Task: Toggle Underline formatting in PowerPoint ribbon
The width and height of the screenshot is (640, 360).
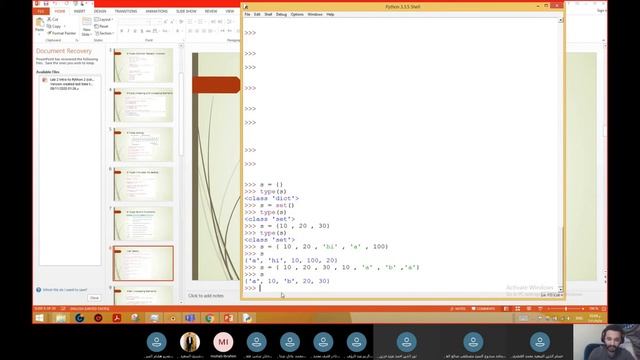Action: [x=135, y=31]
